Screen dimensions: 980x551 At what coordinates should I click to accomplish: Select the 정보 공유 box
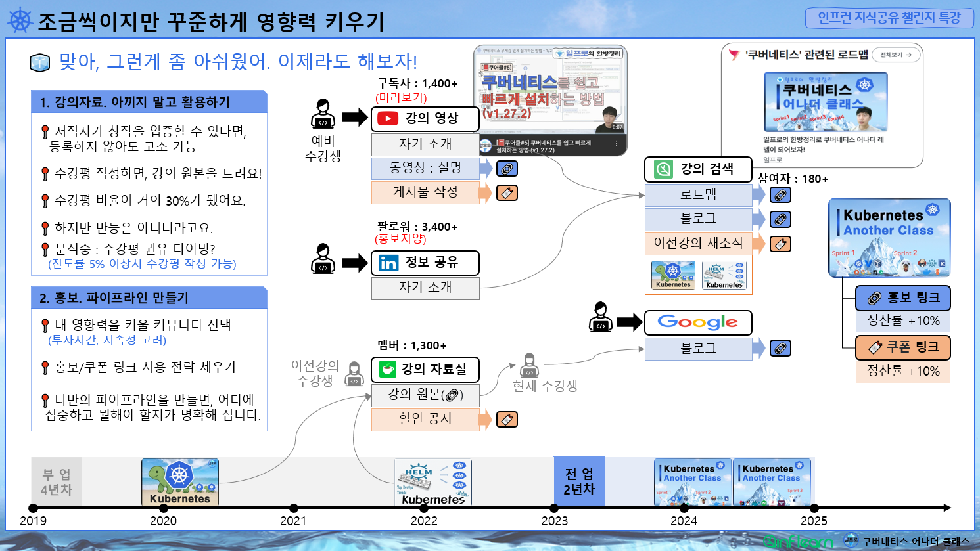425,263
